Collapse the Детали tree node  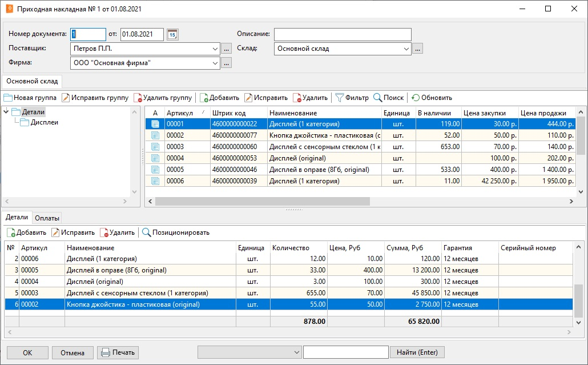[x=6, y=112]
